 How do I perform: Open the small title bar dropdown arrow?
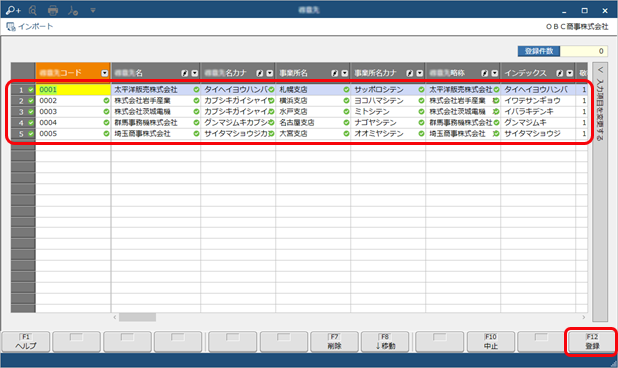[x=93, y=10]
